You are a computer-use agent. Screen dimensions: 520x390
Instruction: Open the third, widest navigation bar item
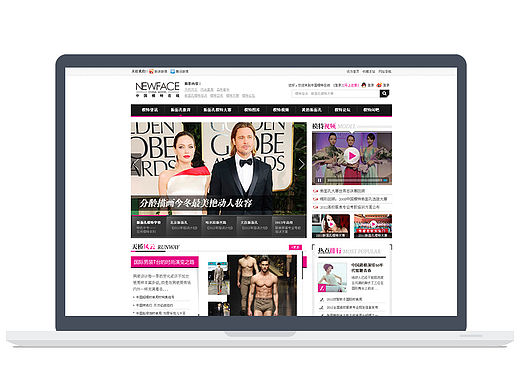tap(217, 110)
